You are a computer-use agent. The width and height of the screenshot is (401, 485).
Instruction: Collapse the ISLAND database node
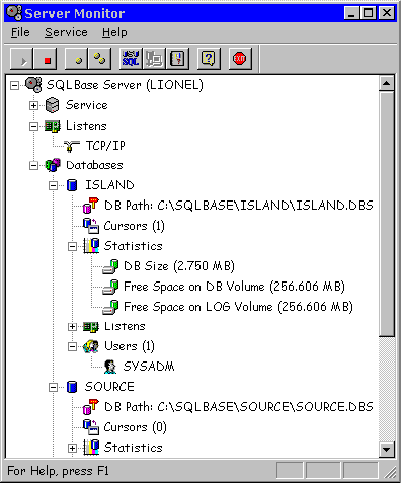click(x=53, y=186)
